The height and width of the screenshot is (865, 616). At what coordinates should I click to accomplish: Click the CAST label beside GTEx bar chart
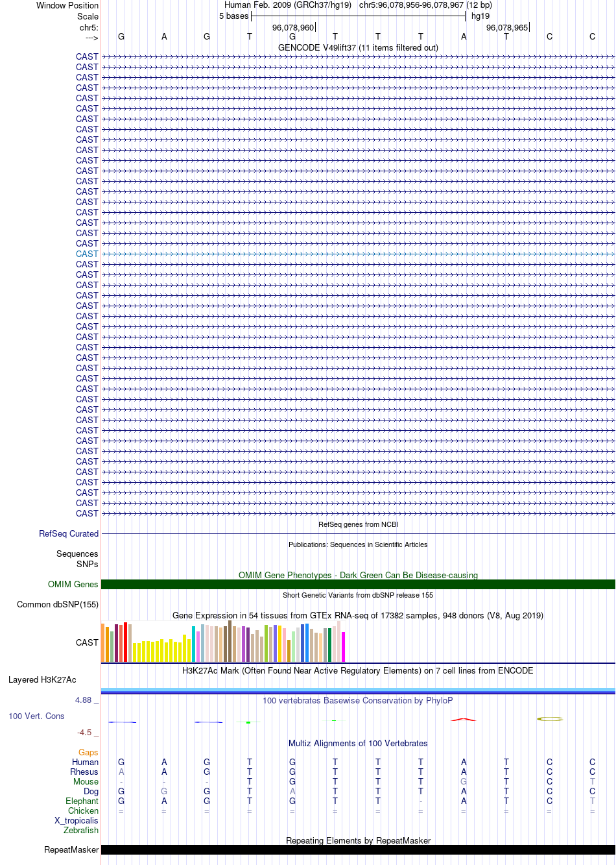(x=87, y=642)
